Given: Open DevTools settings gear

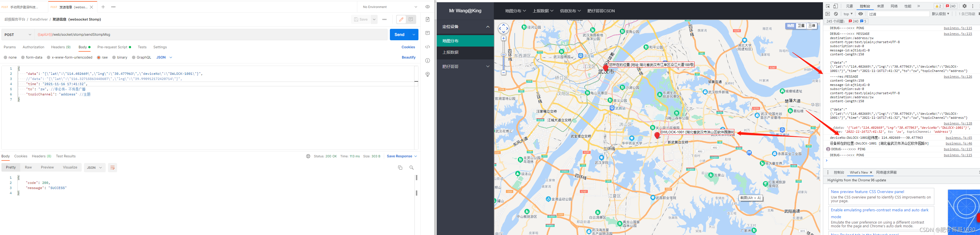Looking at the screenshot, I should 964,6.
